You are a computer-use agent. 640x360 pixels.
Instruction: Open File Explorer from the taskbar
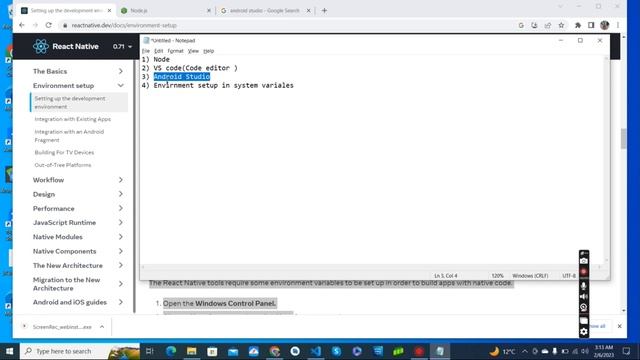191,351
